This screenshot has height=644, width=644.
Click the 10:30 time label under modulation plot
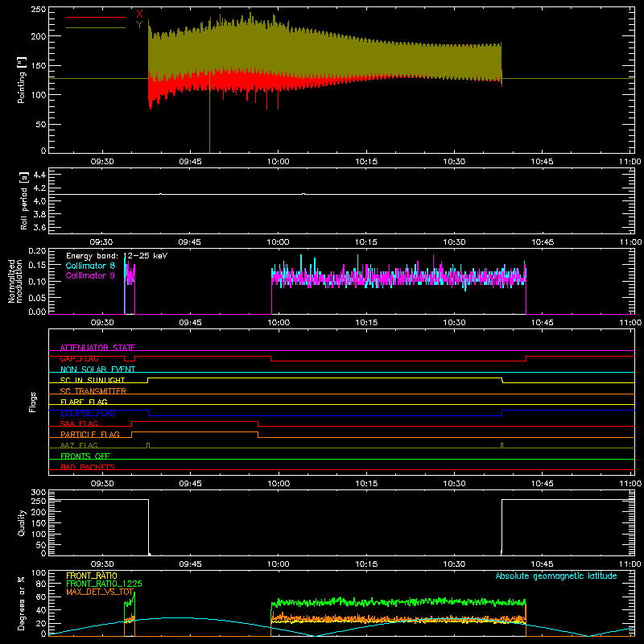point(454,323)
